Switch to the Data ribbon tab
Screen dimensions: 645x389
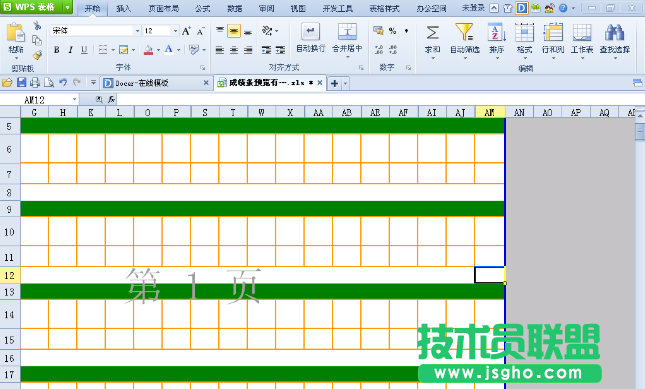point(234,8)
